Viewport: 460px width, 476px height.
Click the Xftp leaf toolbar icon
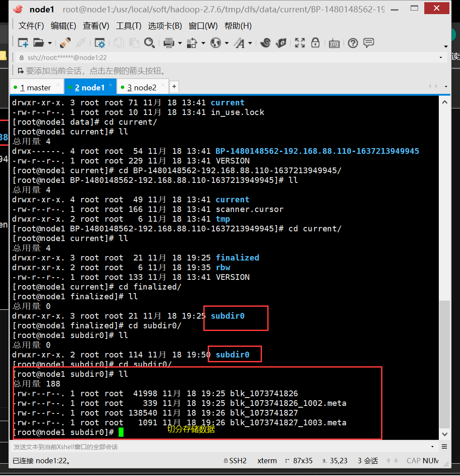[x=281, y=43]
